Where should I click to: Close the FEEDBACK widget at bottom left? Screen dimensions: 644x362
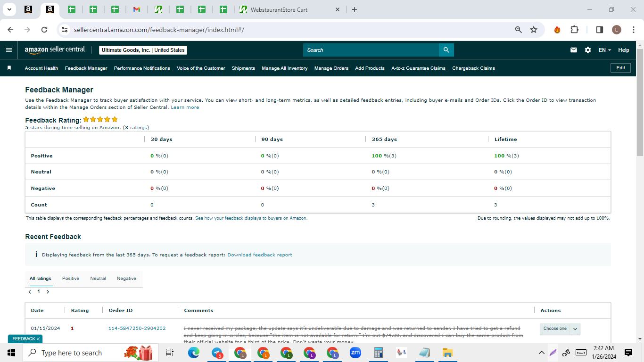tap(38, 339)
